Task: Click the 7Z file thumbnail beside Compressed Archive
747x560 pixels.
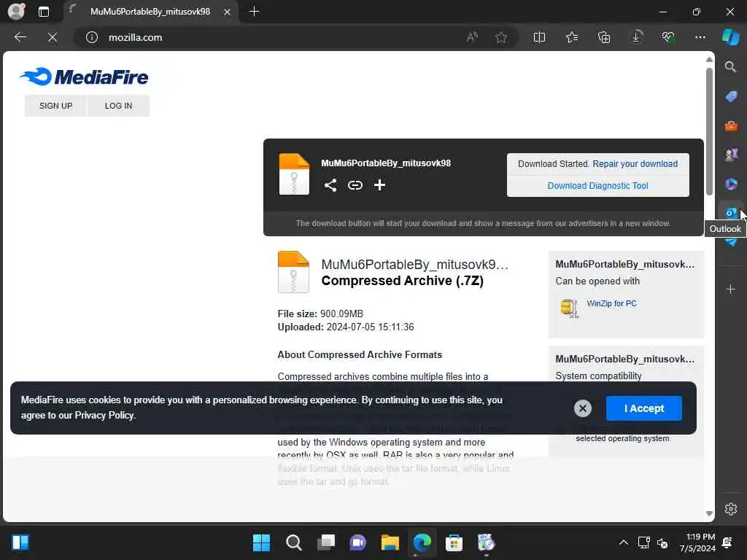Action: [293, 272]
